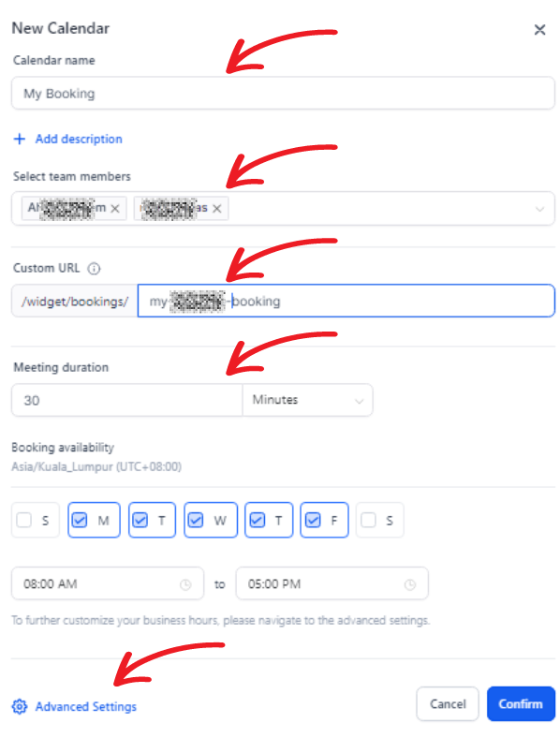Close the New Calendar dialog
The image size is (560, 738).
(539, 30)
